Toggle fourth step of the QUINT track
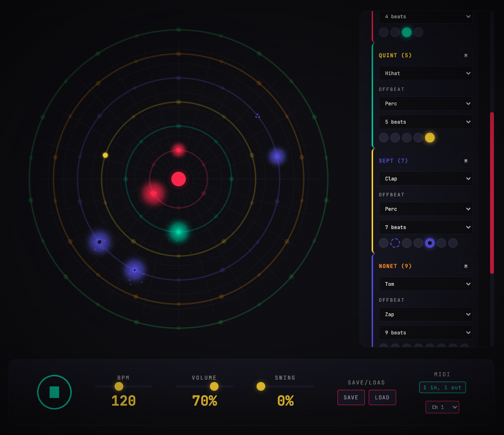The image size is (504, 435). (418, 138)
